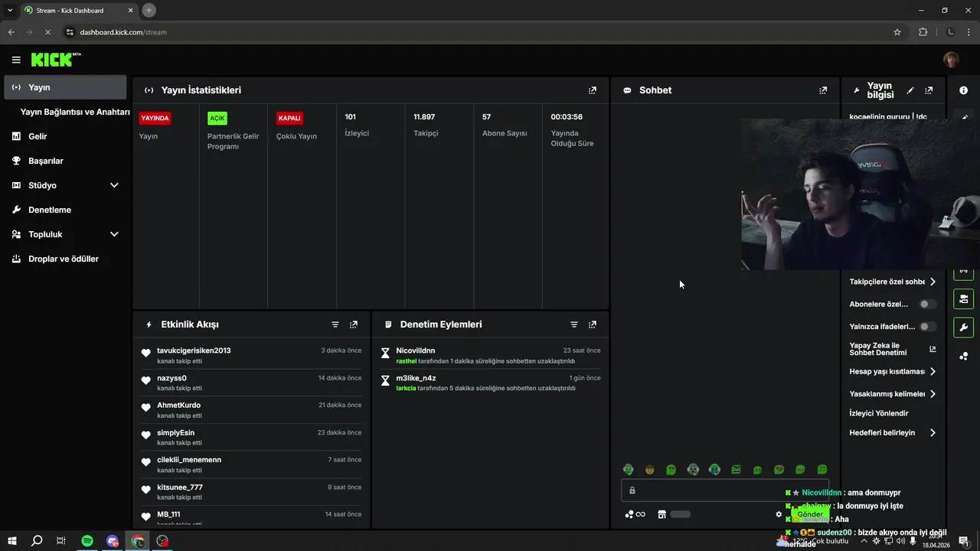Stop loading the page
Viewport: 980px width, 551px height.
pyautogui.click(x=47, y=32)
